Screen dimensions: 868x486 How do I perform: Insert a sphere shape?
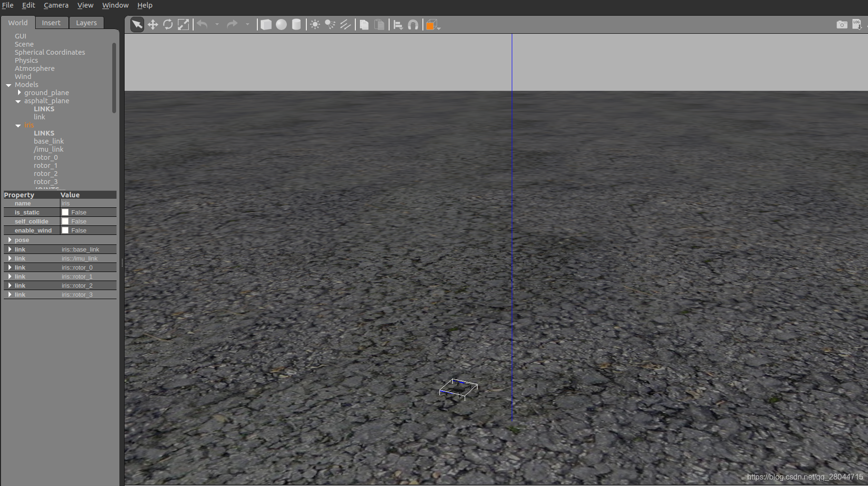point(281,25)
